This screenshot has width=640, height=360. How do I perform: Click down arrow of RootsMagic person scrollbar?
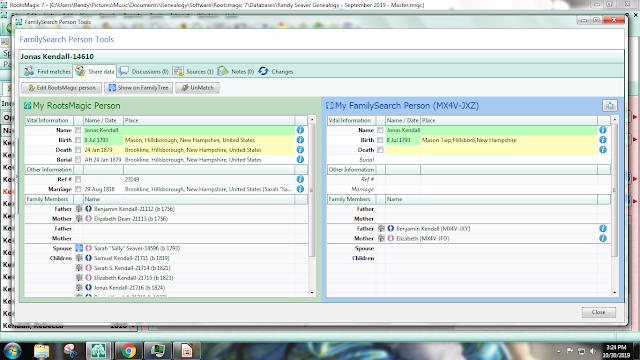[x=312, y=293]
